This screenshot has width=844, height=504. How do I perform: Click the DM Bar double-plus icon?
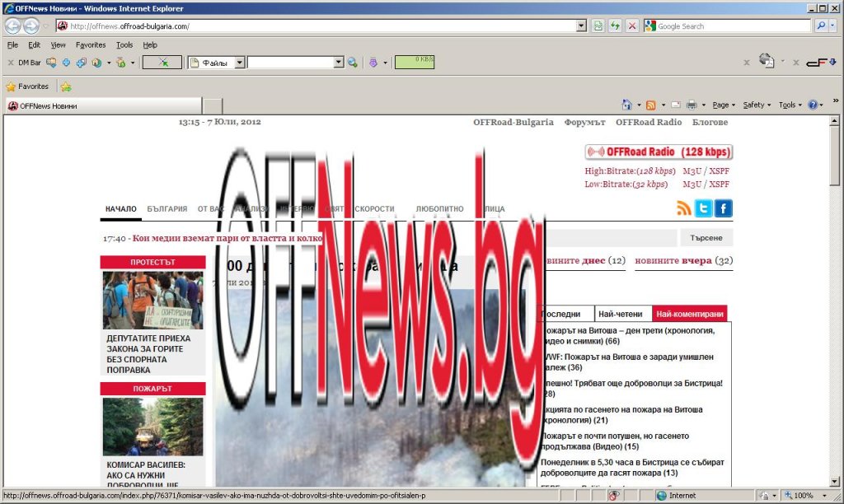[x=82, y=63]
